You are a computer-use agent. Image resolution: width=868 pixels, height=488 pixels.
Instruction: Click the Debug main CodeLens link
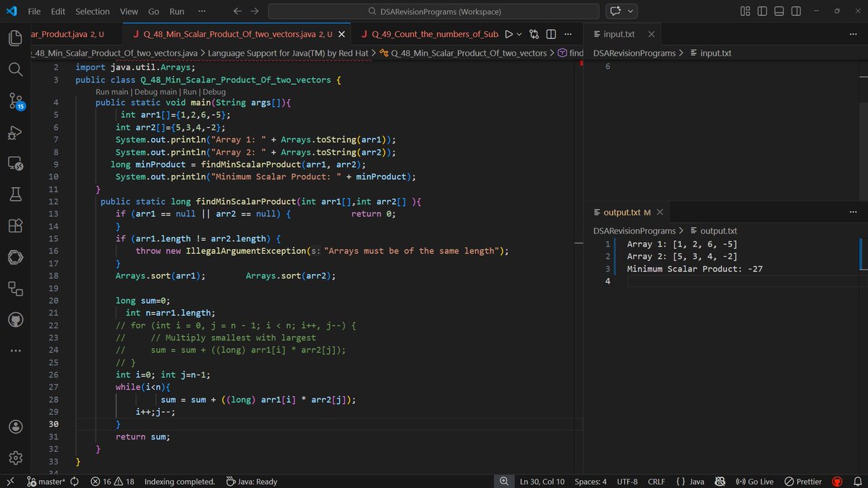tap(155, 92)
